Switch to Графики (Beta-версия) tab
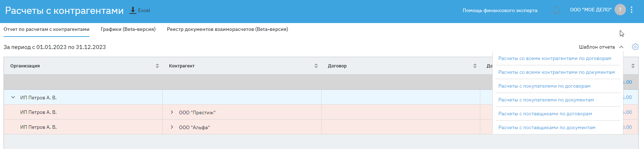 (x=128, y=29)
